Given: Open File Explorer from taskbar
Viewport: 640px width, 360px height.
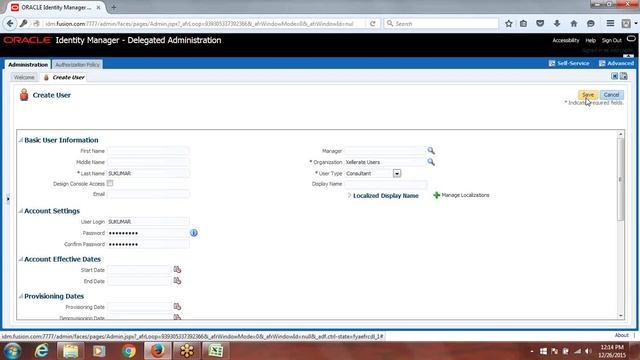Looking at the screenshot, I should coord(70,351).
